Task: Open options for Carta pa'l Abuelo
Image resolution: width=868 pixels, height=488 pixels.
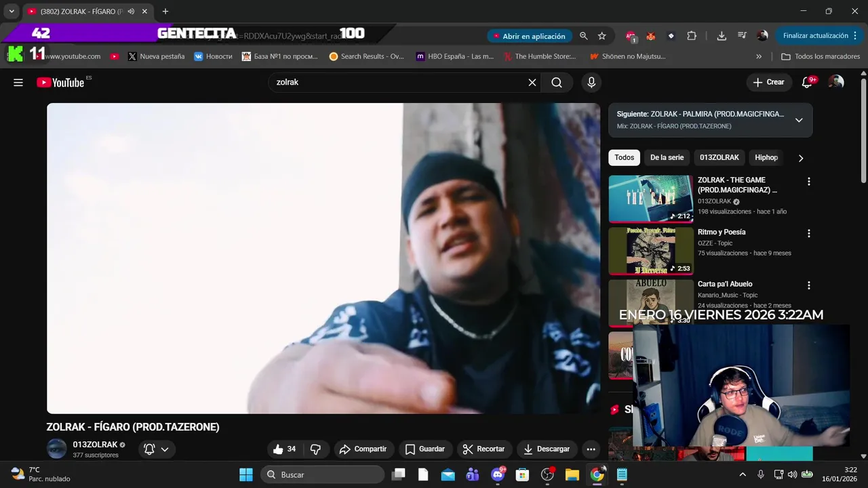Action: tap(808, 285)
